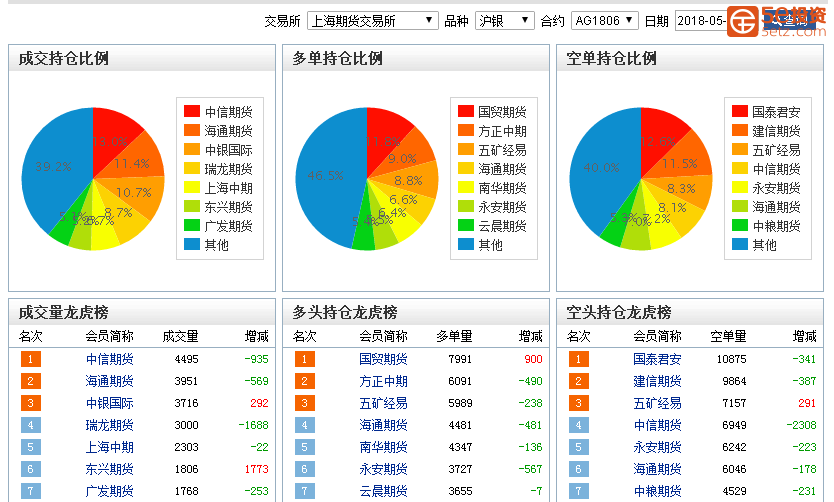This screenshot has width=834, height=502.
Task: Open 上海中期 member link
Action: 110,447
